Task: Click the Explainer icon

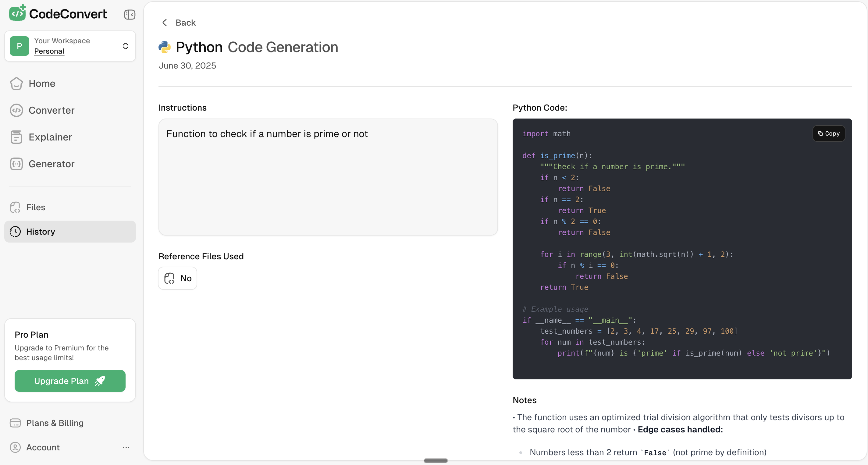Action: 16,137
